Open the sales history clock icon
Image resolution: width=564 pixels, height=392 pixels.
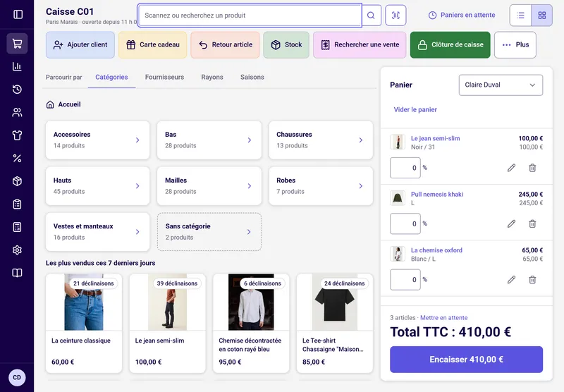pos(17,90)
